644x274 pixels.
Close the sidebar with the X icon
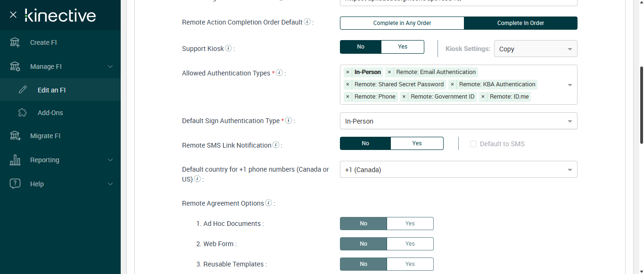click(13, 15)
